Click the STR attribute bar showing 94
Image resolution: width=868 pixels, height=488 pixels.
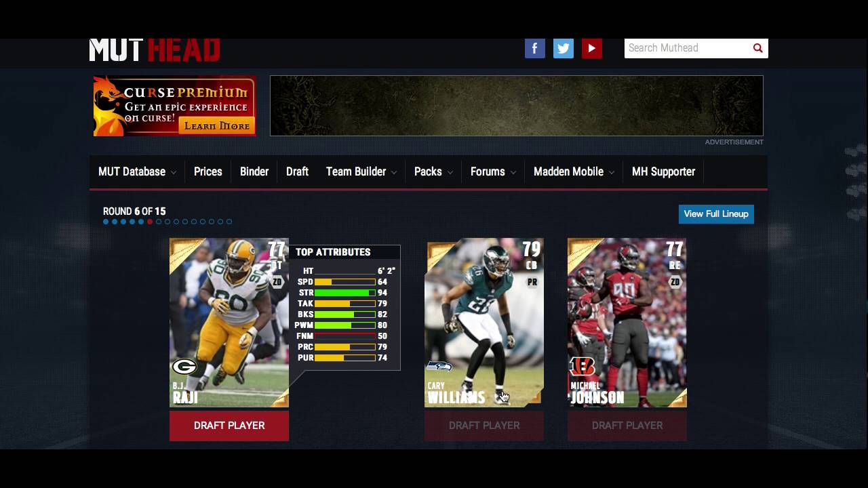click(x=344, y=293)
